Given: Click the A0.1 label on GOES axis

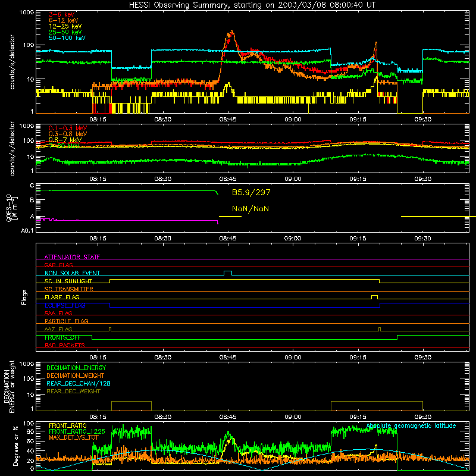Looking at the screenshot, I should 27,231.
